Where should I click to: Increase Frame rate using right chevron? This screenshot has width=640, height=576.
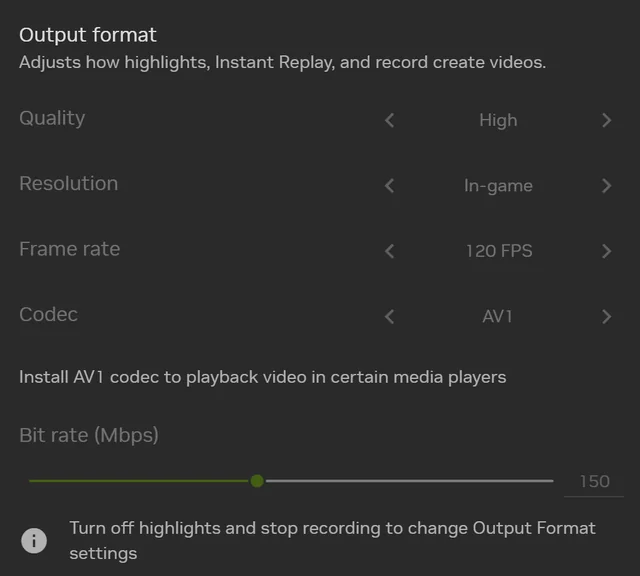click(607, 251)
